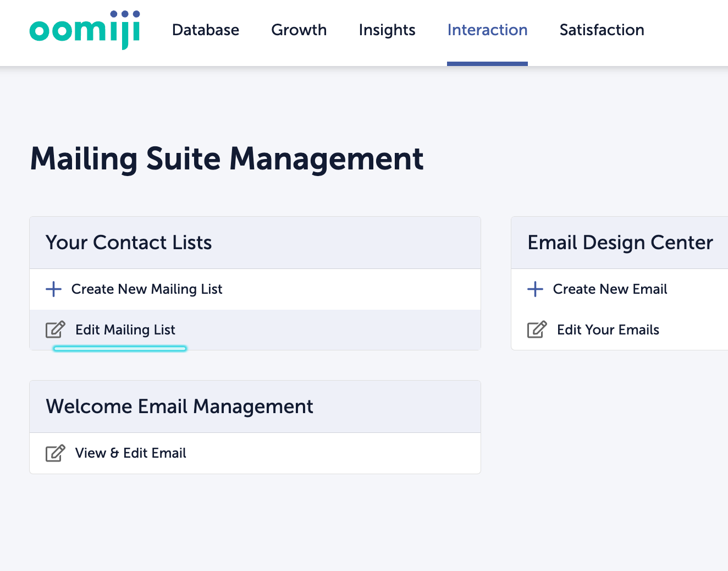Open View & Edit Email

[x=131, y=453]
